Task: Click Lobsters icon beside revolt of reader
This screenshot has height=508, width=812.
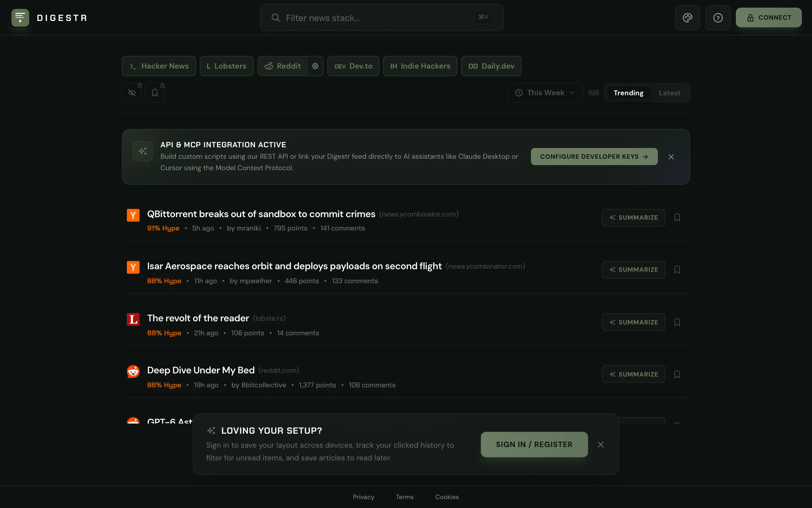Action: pyautogui.click(x=133, y=319)
